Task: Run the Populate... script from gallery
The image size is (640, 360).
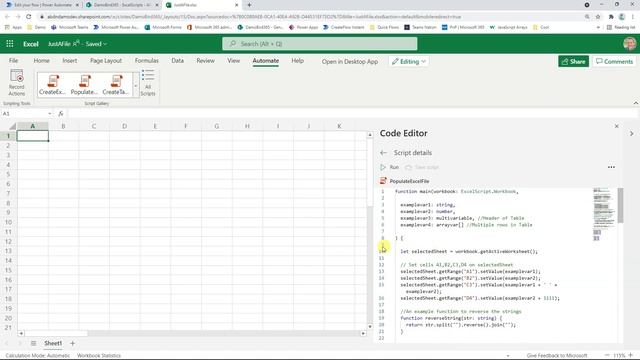Action: [84, 85]
